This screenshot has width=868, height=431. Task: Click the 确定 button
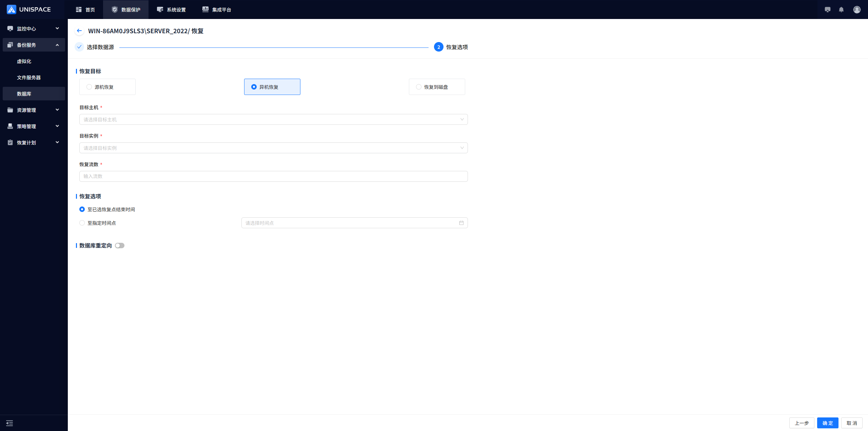827,423
